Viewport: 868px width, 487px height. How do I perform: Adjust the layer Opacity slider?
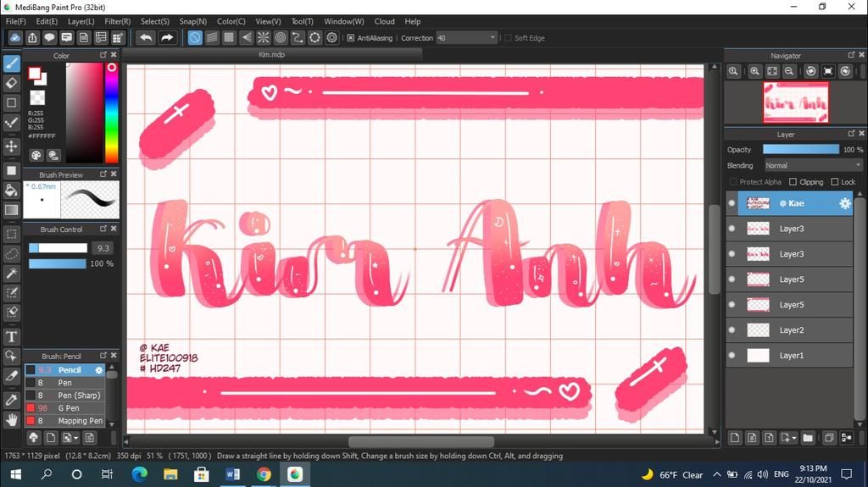pyautogui.click(x=800, y=149)
